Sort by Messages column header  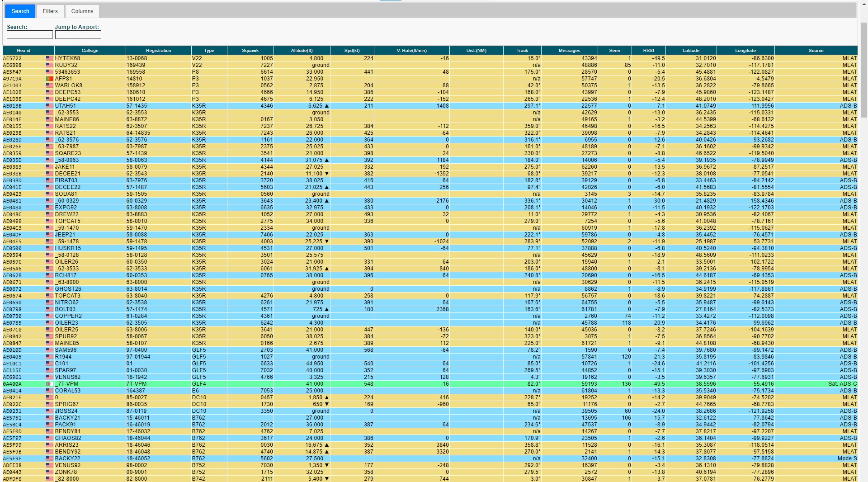pos(570,51)
